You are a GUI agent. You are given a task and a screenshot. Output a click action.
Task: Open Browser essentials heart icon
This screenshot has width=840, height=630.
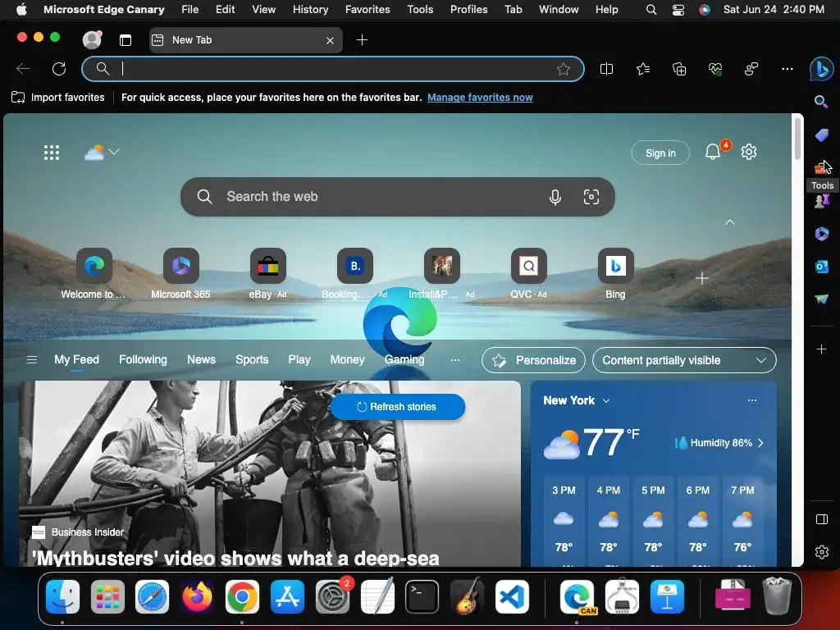pyautogui.click(x=715, y=69)
